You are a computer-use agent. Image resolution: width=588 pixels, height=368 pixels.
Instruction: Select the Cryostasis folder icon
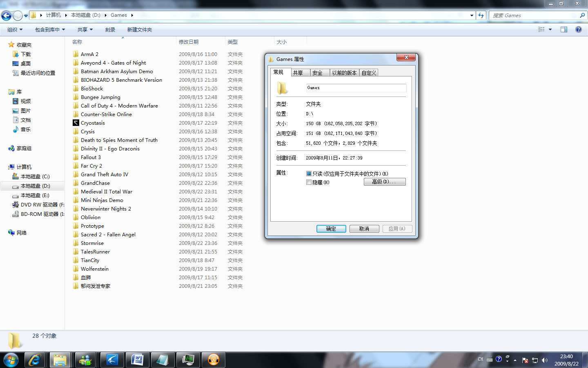tap(76, 123)
